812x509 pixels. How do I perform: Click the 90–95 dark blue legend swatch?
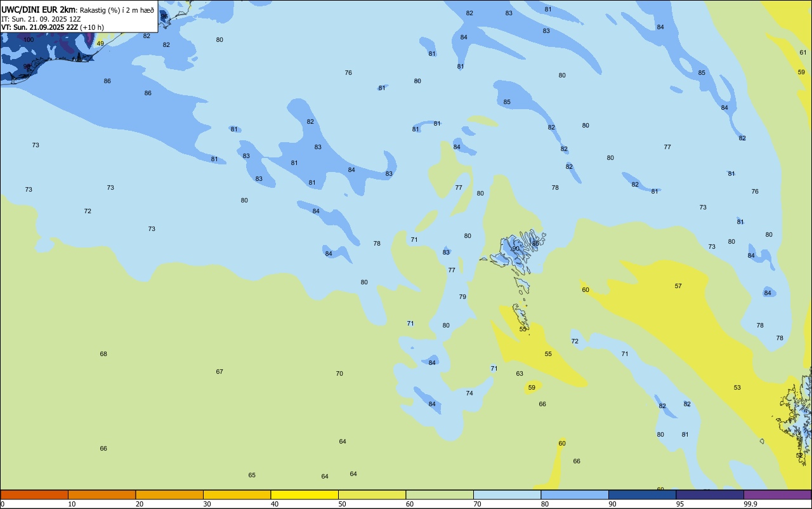coord(642,494)
